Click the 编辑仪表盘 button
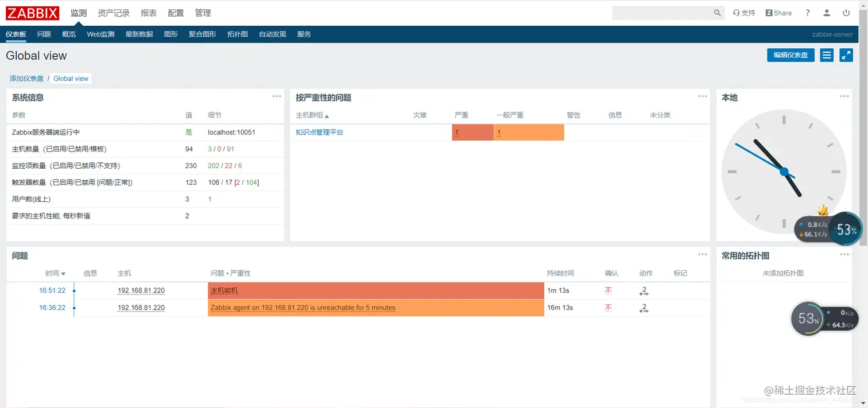Screen dimensions: 868x408 [x=790, y=55]
